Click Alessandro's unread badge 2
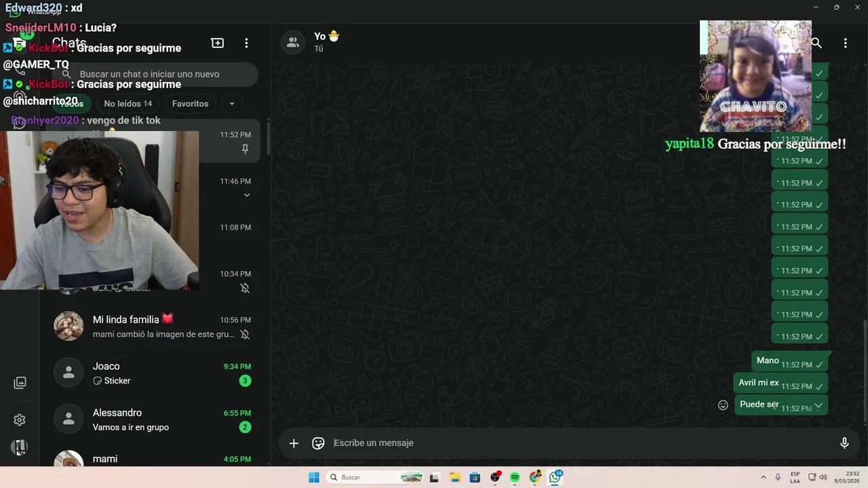 click(x=245, y=427)
